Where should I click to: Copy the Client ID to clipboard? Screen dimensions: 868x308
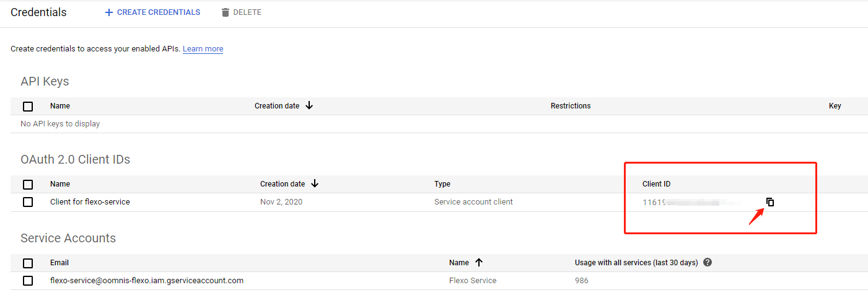pyautogui.click(x=770, y=202)
